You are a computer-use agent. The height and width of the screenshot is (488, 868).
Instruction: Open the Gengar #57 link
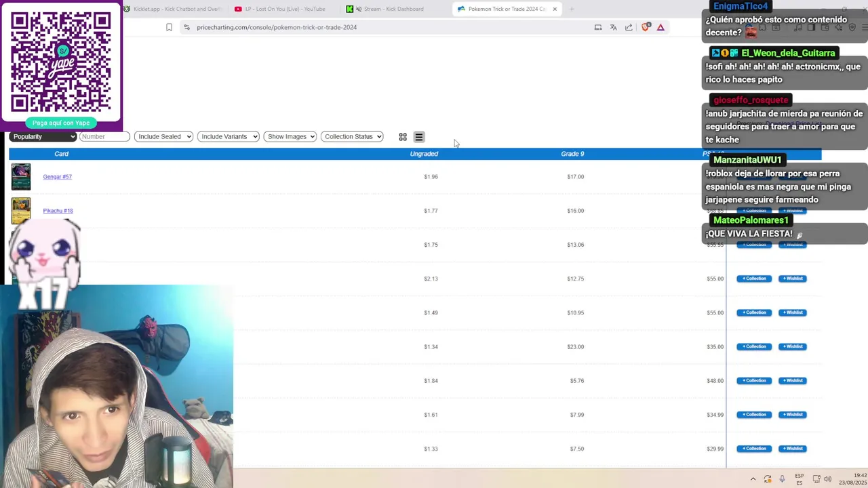(57, 177)
